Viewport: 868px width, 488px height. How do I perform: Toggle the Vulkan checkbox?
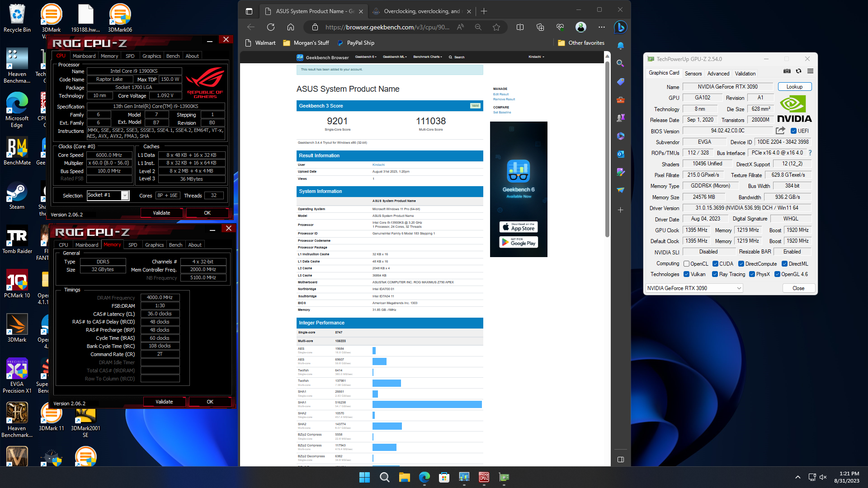click(x=686, y=274)
